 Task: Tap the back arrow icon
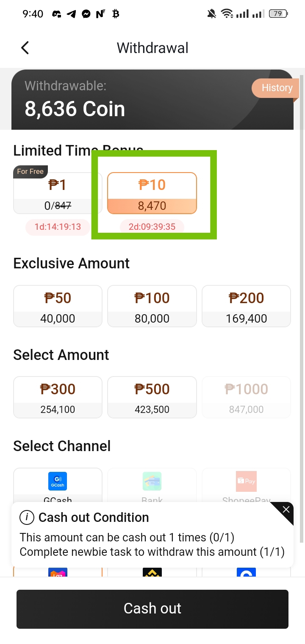click(25, 48)
